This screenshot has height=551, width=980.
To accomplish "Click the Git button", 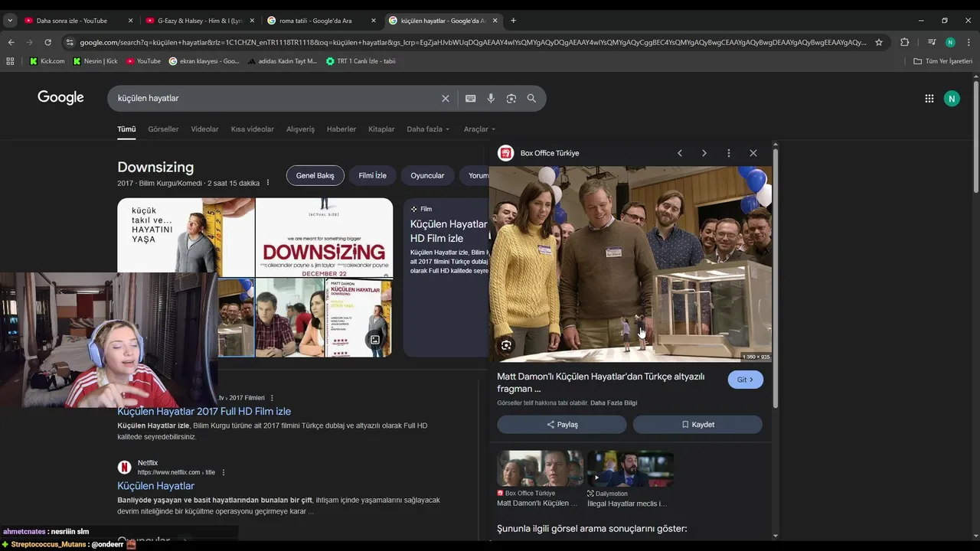I will click(x=745, y=380).
